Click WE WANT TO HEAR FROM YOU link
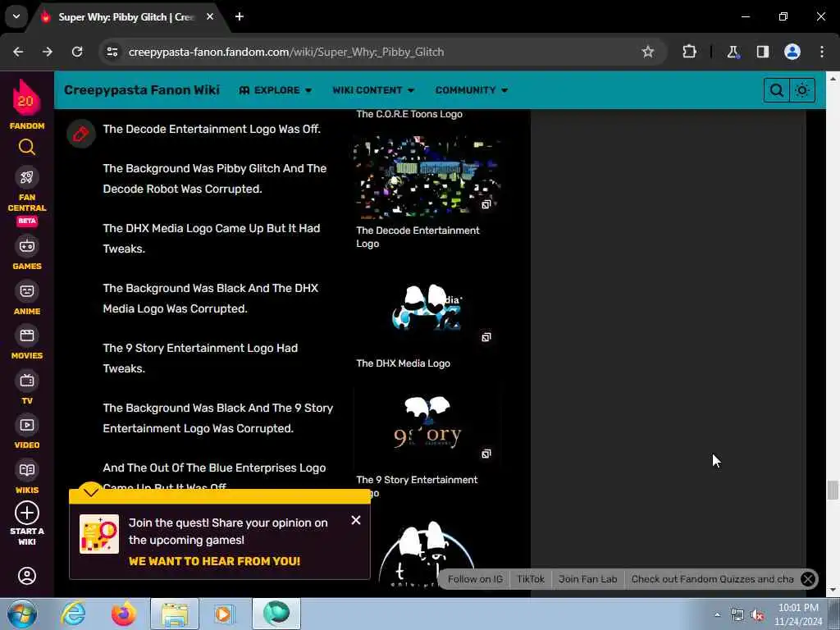The height and width of the screenshot is (630, 840). 214,561
